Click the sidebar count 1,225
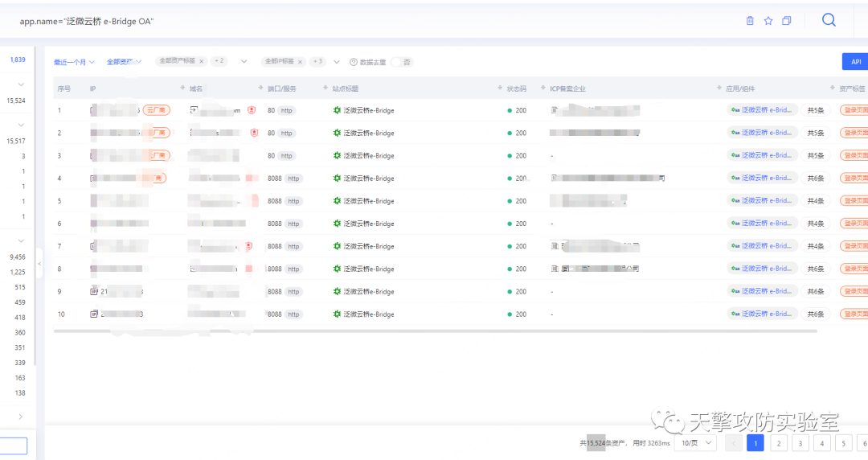Image resolution: width=868 pixels, height=460 pixels. 18,272
